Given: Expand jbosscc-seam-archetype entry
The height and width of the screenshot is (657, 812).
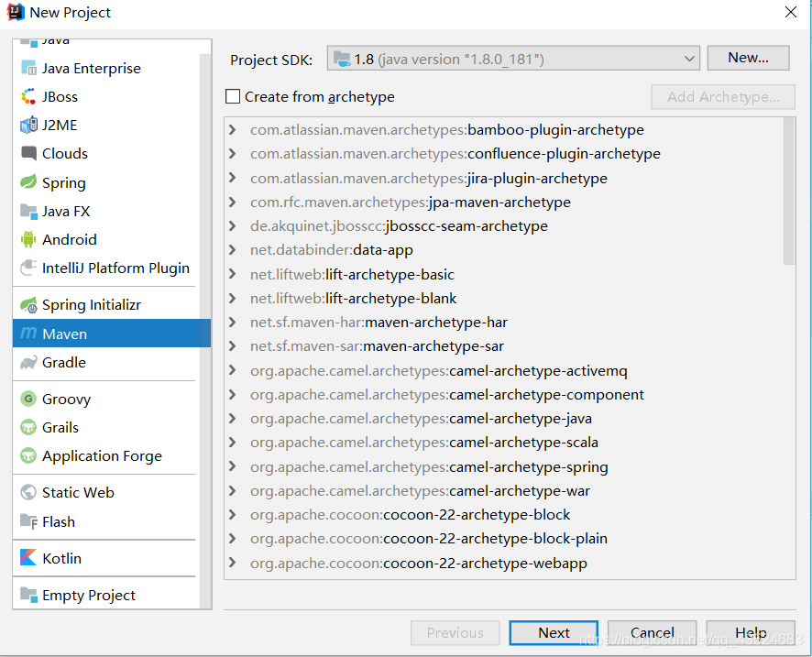Looking at the screenshot, I should [x=233, y=225].
